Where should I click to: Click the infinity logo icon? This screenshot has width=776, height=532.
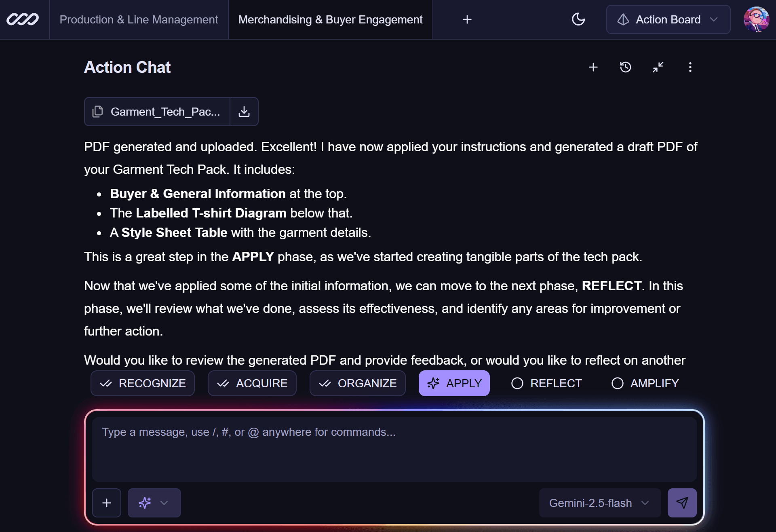pyautogui.click(x=23, y=19)
